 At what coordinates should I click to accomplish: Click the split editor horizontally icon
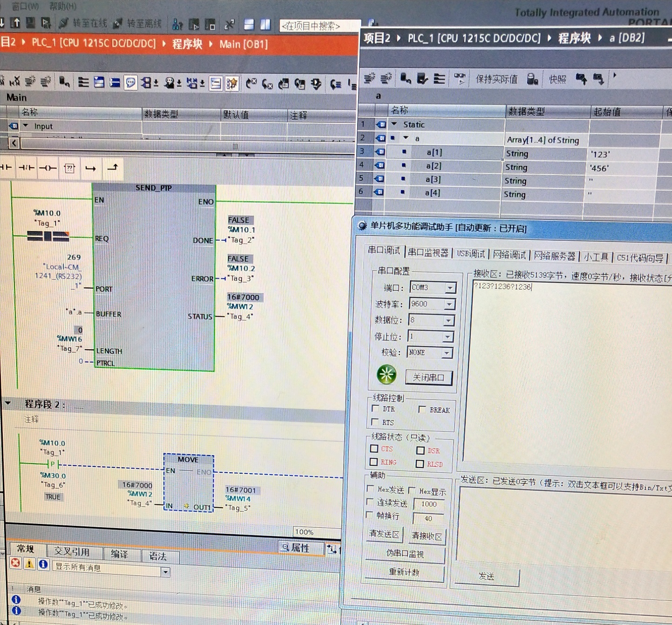pyautogui.click(x=249, y=24)
